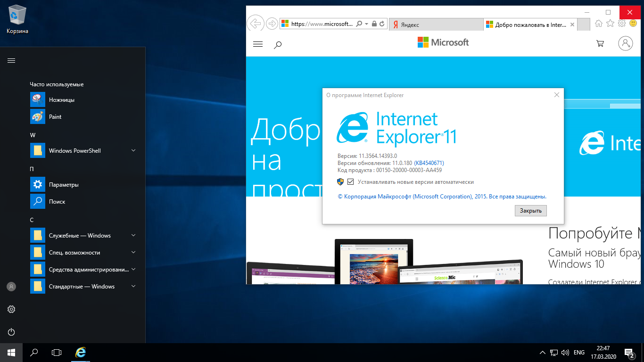The height and width of the screenshot is (362, 644).
Task: Open Поиск search app entry
Action: 85,202
